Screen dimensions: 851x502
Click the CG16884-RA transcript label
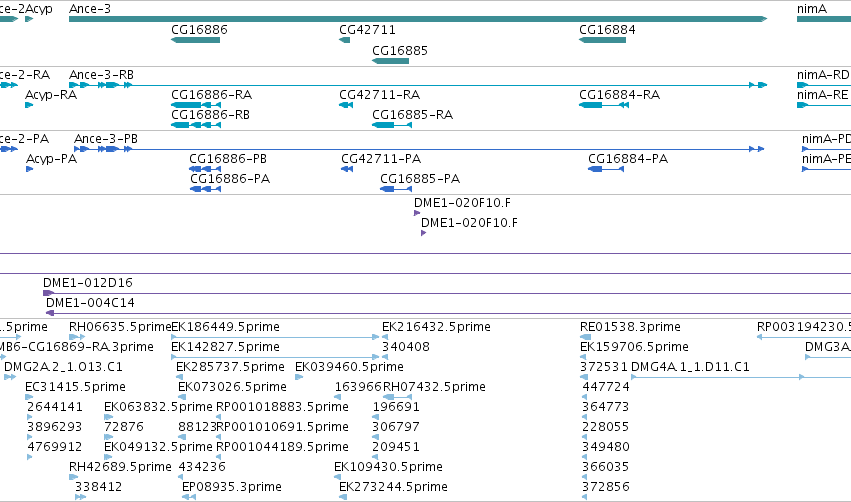620,94
